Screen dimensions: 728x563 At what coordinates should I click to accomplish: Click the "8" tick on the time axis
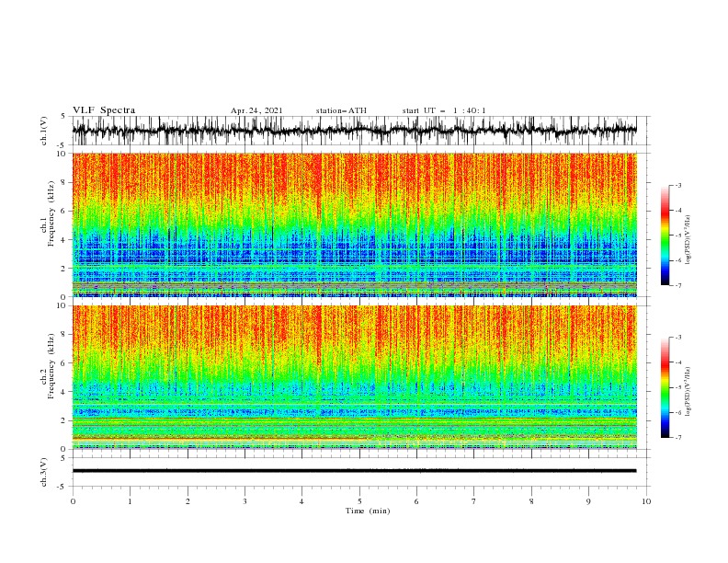click(531, 501)
